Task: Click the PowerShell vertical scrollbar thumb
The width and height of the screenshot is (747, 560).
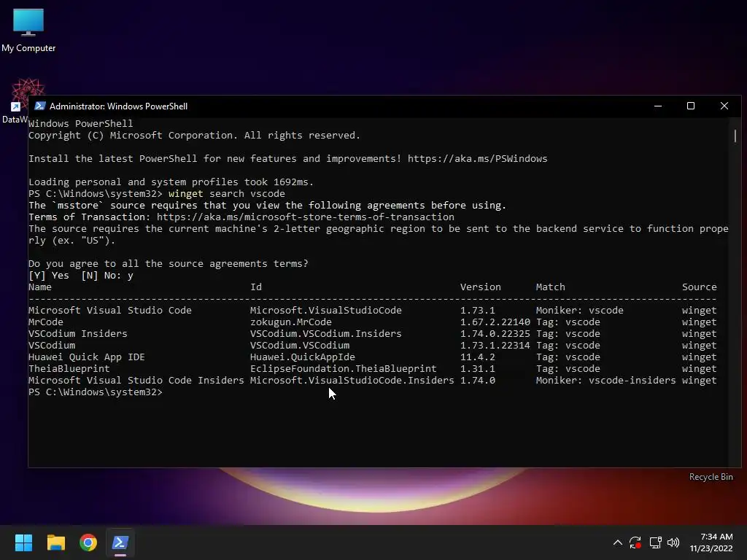Action: pos(735,136)
